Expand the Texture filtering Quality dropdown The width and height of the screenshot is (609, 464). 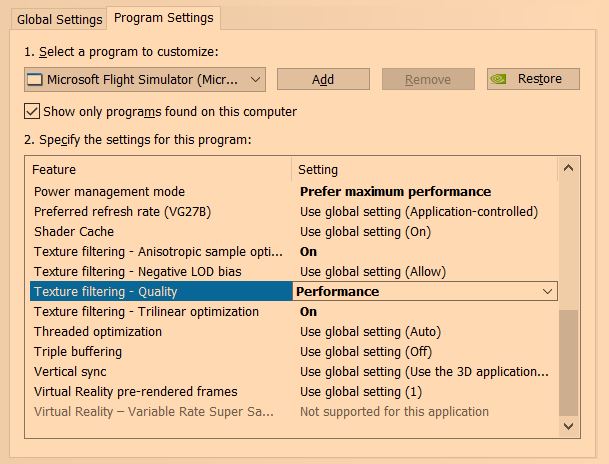546,291
